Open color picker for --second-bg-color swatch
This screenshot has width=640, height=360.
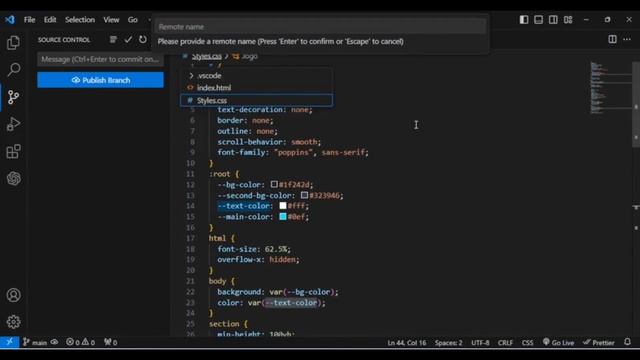tap(304, 195)
